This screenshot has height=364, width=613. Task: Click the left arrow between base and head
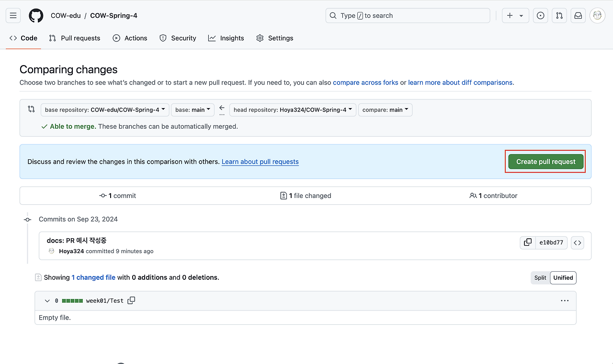coord(222,108)
